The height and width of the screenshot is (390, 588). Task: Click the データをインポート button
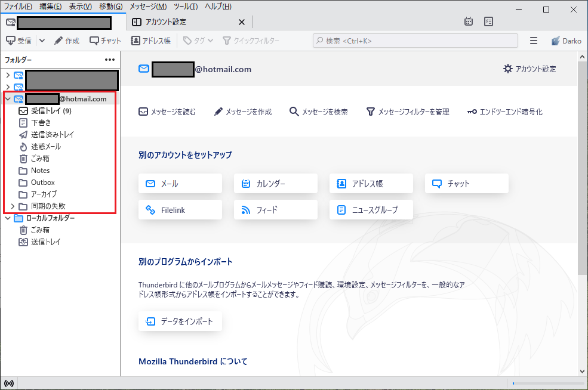click(x=180, y=321)
